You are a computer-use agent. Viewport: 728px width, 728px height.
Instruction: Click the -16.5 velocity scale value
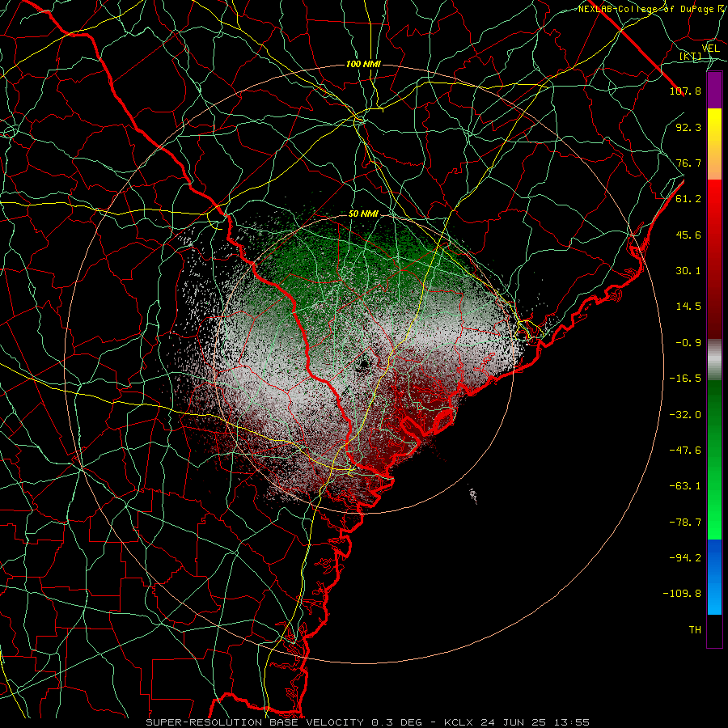point(685,379)
